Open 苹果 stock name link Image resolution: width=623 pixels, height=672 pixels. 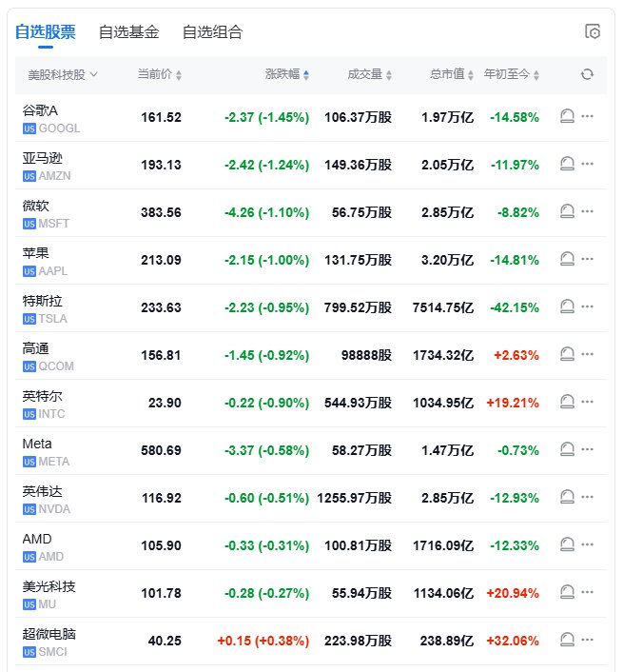35,253
